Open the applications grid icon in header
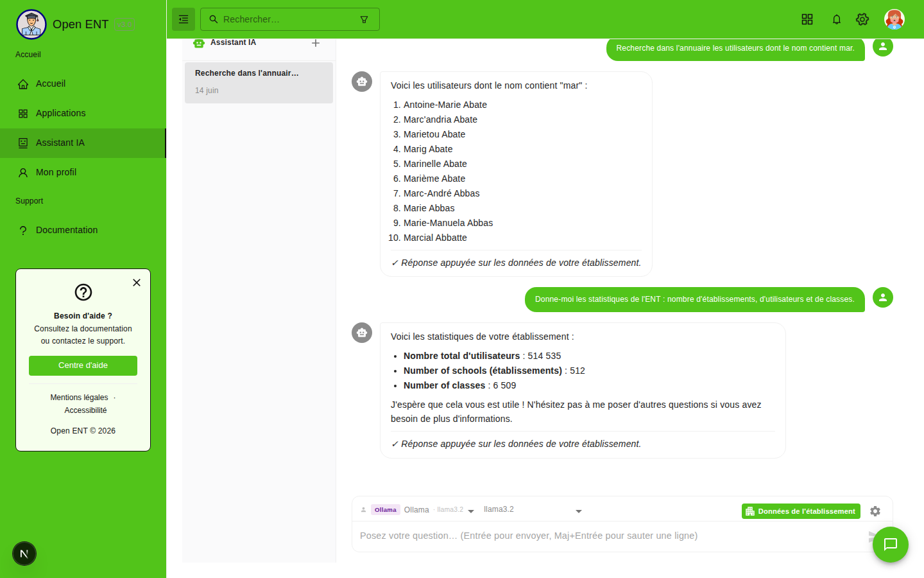Viewport: 924px width, 578px height. click(807, 19)
